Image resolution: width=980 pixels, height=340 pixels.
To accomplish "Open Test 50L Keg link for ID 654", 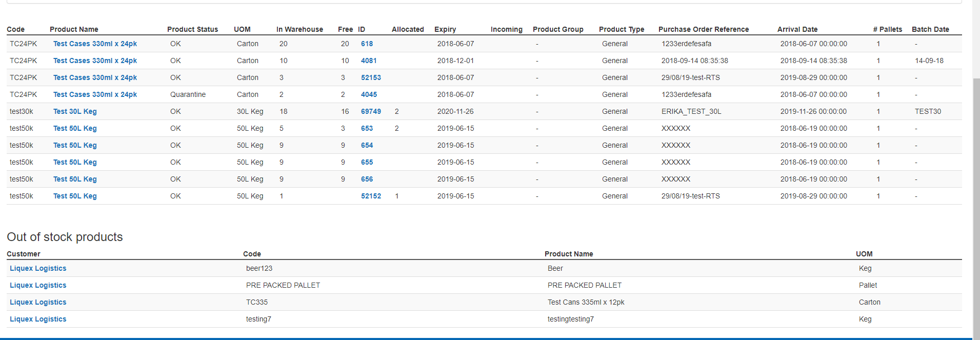I will (x=75, y=145).
